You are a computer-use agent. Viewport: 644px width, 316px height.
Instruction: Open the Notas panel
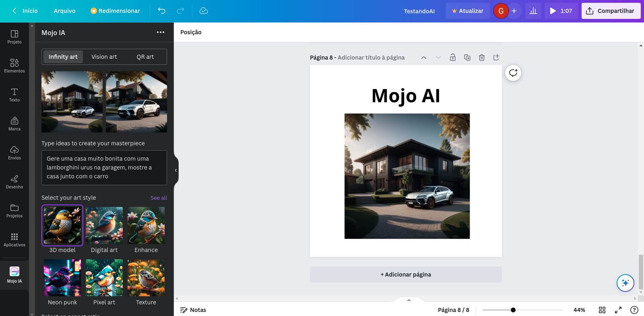(193, 310)
